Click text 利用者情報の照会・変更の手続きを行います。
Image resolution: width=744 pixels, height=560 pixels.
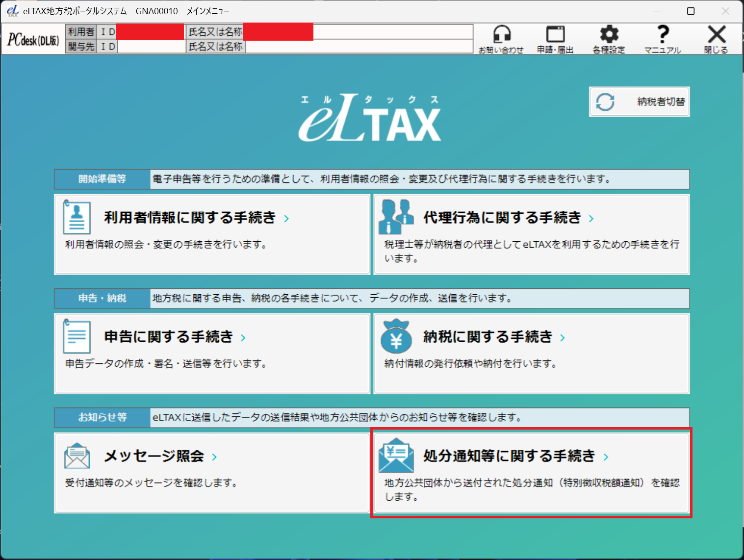[166, 244]
